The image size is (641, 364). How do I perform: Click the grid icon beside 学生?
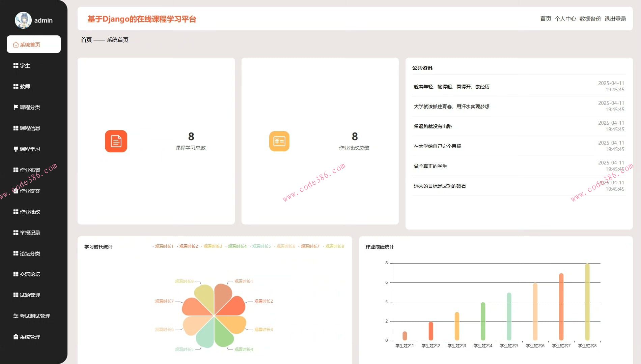click(16, 65)
